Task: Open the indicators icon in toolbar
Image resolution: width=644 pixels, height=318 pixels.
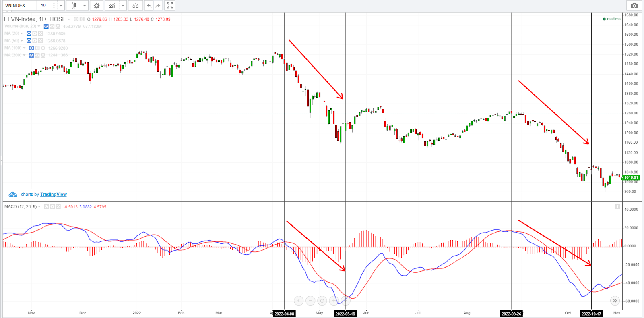Action: coord(112,6)
